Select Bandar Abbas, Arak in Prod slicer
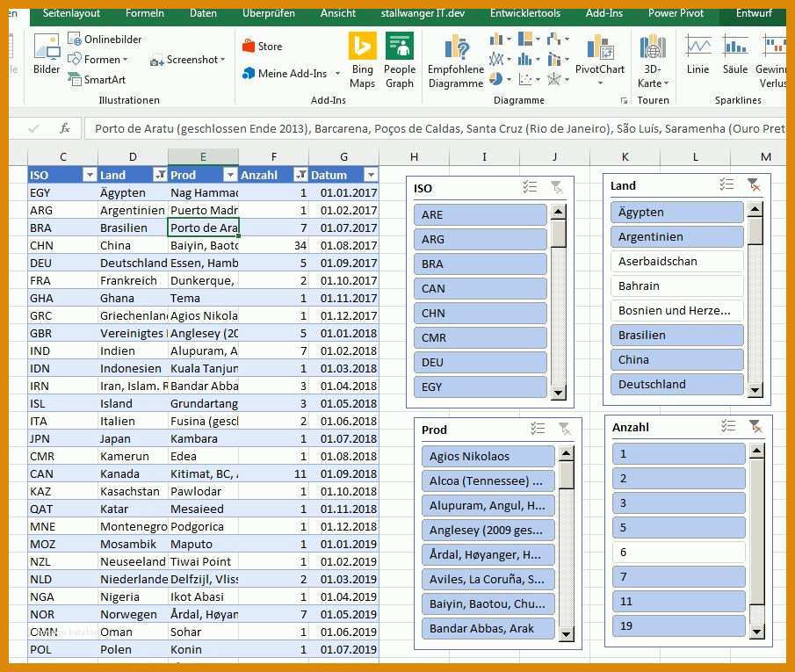Screen dimensions: 795x672 (x=488, y=628)
